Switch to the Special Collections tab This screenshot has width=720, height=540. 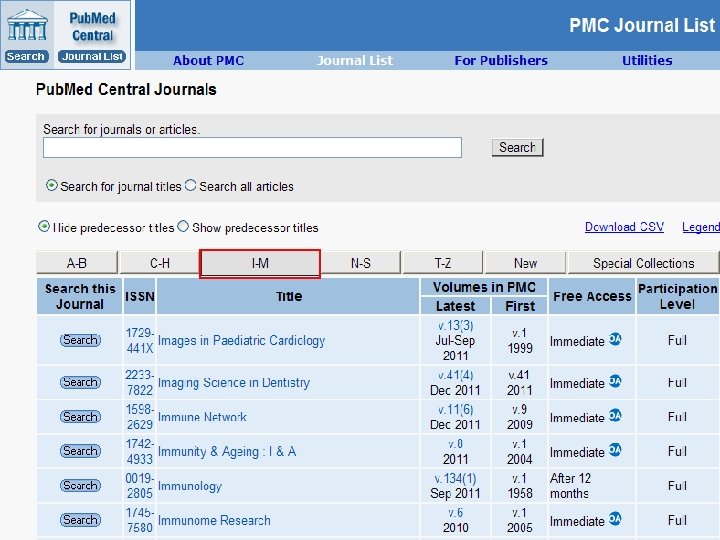pyautogui.click(x=643, y=263)
